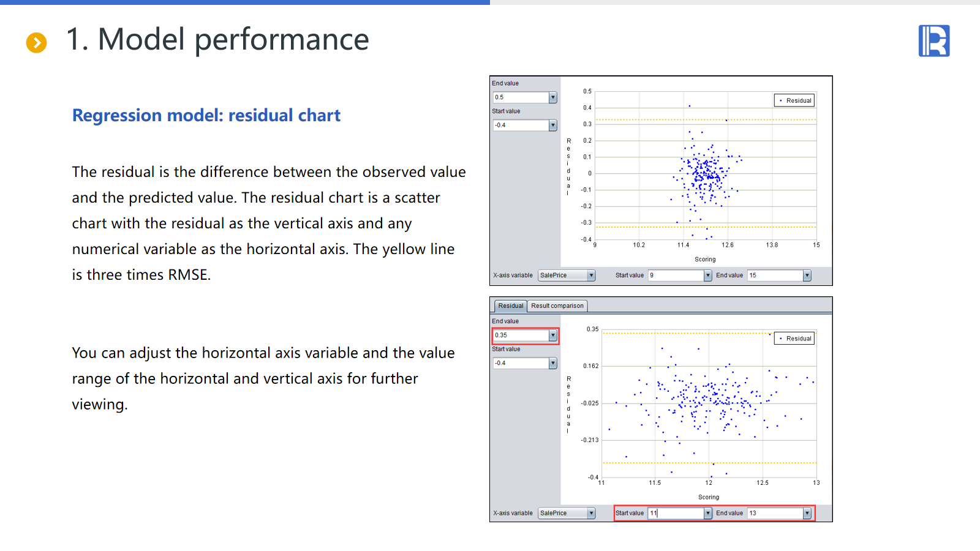Expand the lower chart's Start value -0.4 dropdown
The height and width of the screenshot is (551, 980).
point(552,364)
